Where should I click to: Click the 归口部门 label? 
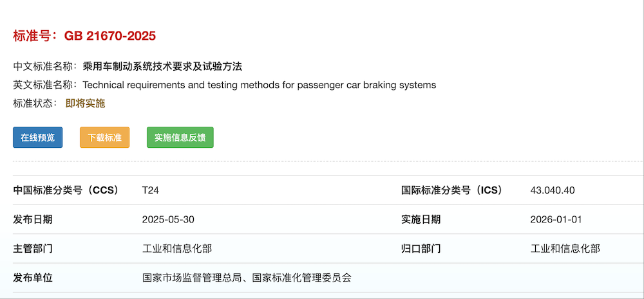(x=421, y=249)
